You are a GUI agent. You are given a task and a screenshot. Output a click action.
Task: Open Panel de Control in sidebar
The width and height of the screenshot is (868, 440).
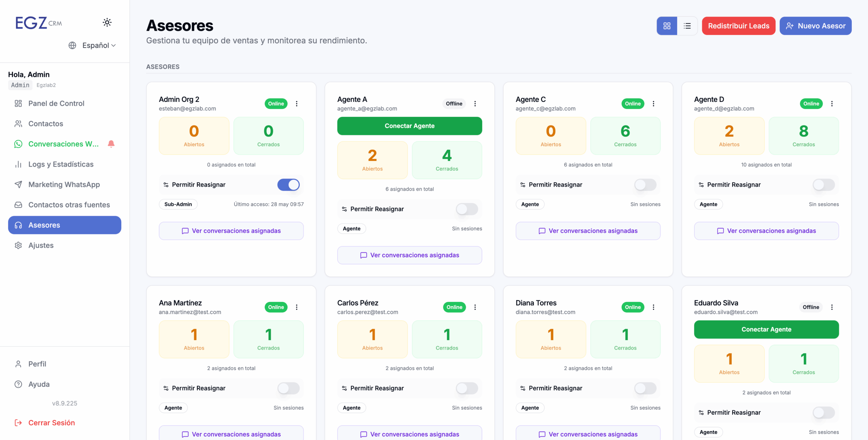[64, 103]
